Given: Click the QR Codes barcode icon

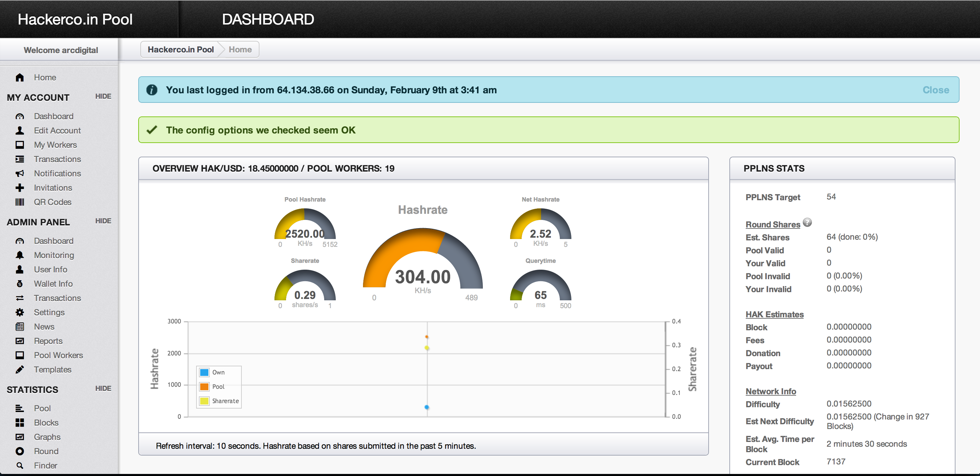Looking at the screenshot, I should [x=20, y=202].
